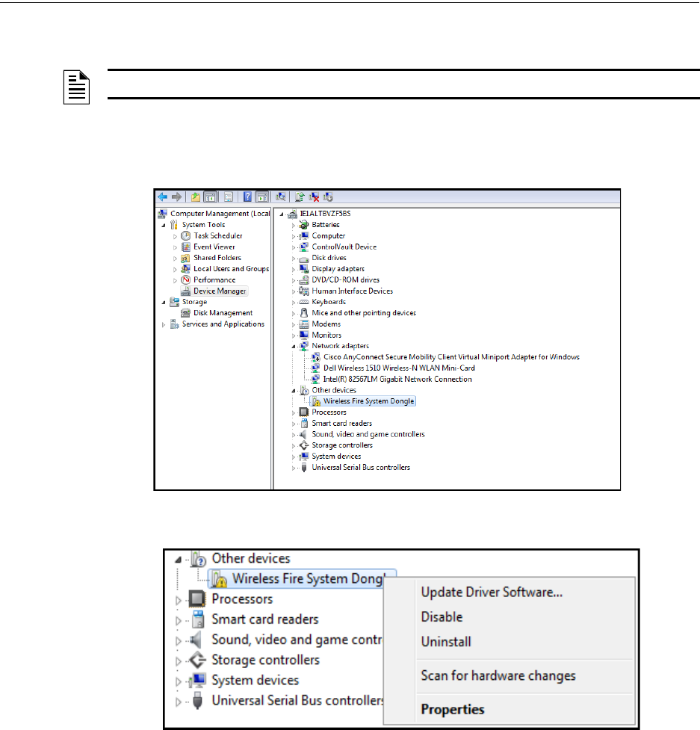The height and width of the screenshot is (730, 700).
Task: Click the Event Viewer icon
Action: pyautogui.click(x=186, y=247)
